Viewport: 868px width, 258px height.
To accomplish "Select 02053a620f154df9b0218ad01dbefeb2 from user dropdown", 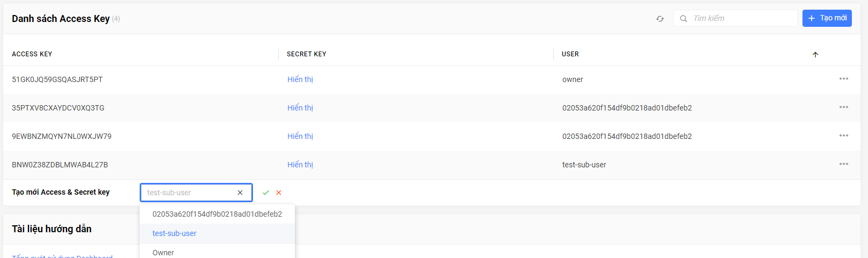I will [217, 214].
